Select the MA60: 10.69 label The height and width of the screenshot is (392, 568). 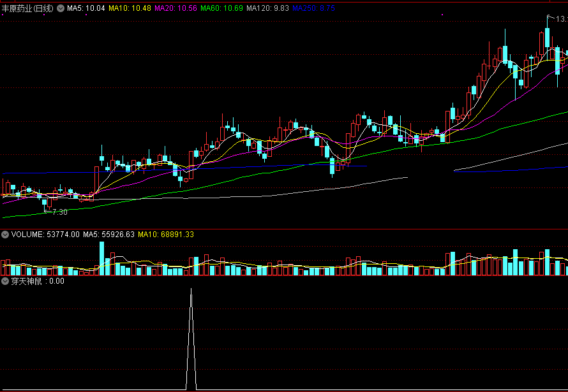point(221,8)
